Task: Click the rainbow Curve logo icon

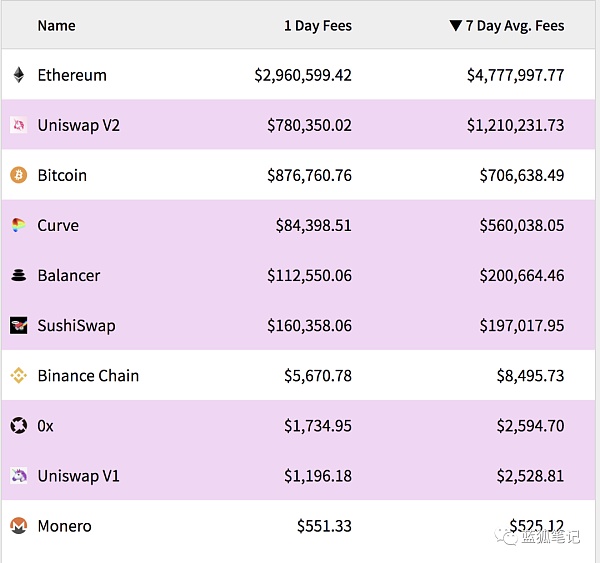Action: (x=18, y=225)
